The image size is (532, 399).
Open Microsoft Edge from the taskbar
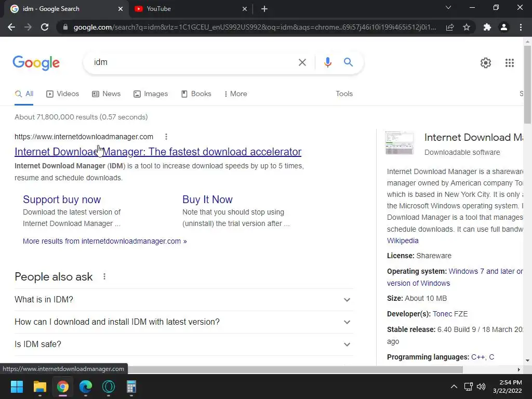pos(86,387)
